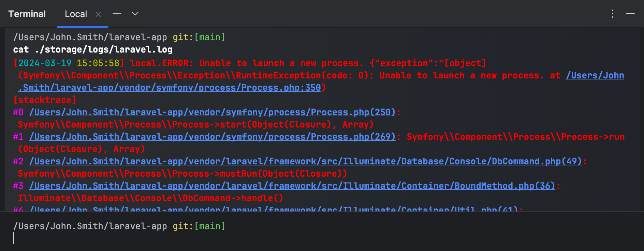This screenshot has width=644, height=251.
Task: Click the 2024-03-19 log timestamp
Action: (x=45, y=63)
